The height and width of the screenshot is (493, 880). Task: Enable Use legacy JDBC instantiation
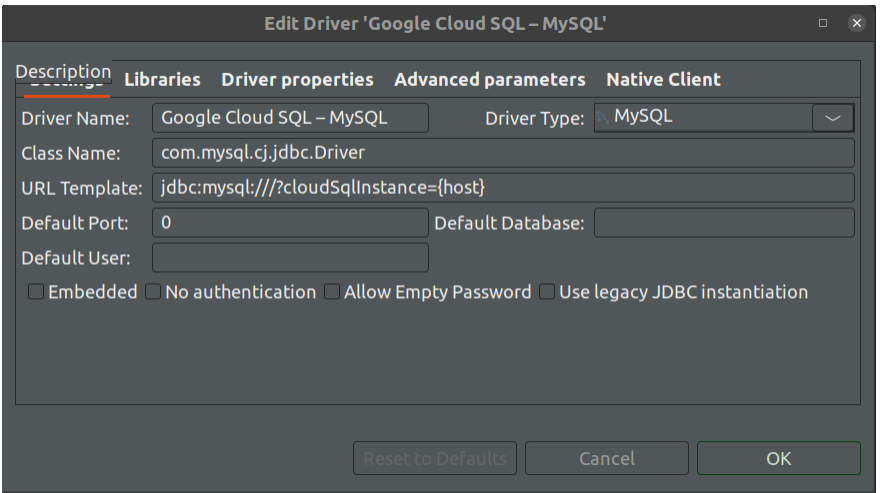point(547,292)
